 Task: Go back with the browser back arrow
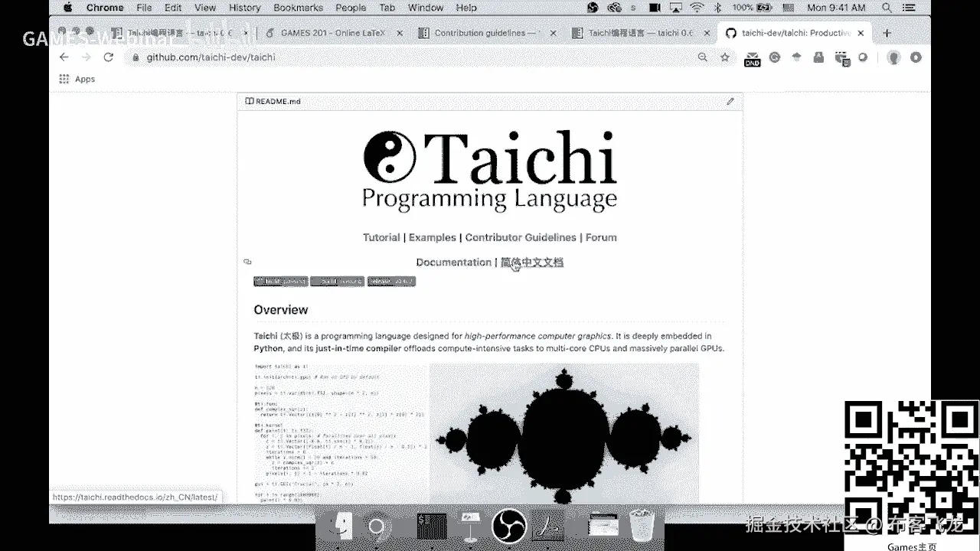point(64,57)
